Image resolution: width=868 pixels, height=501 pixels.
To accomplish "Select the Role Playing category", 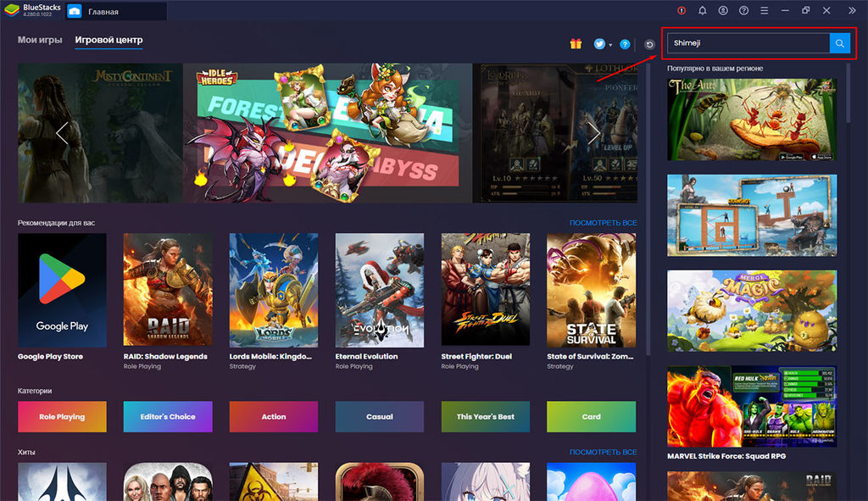I will click(x=62, y=416).
